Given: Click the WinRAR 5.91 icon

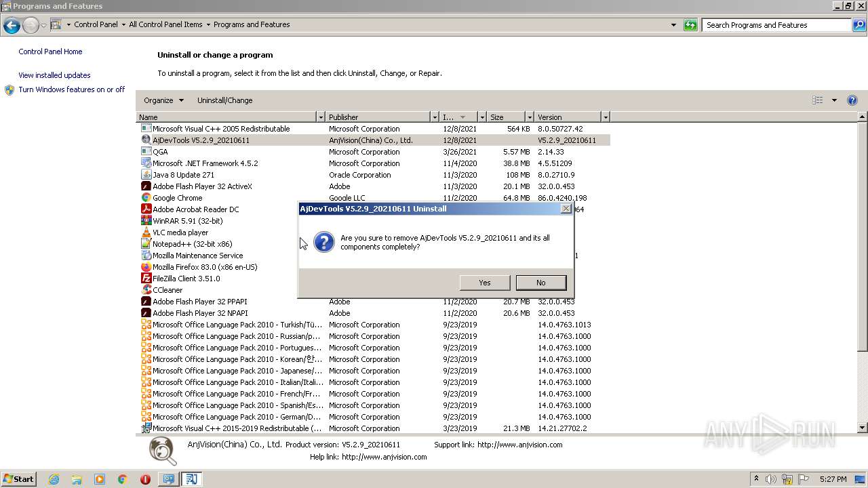Looking at the screenshot, I should click(146, 220).
